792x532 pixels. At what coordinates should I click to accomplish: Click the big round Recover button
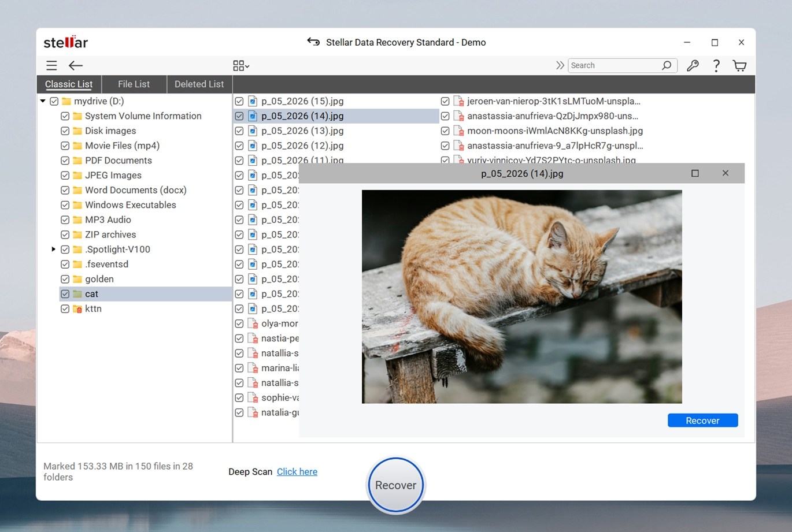click(x=395, y=485)
